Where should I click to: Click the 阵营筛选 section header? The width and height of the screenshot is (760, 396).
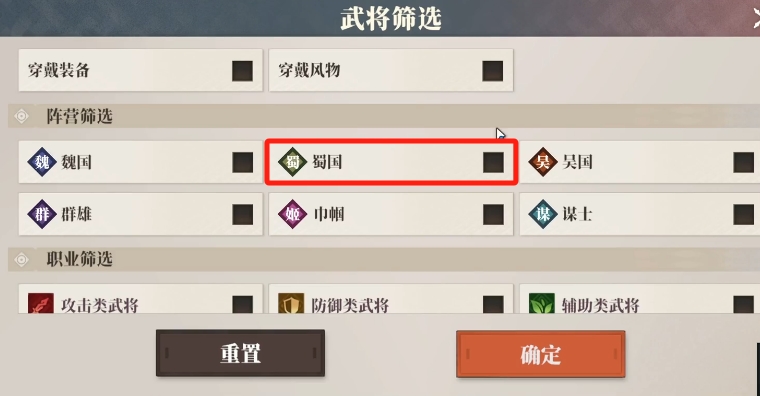(79, 116)
